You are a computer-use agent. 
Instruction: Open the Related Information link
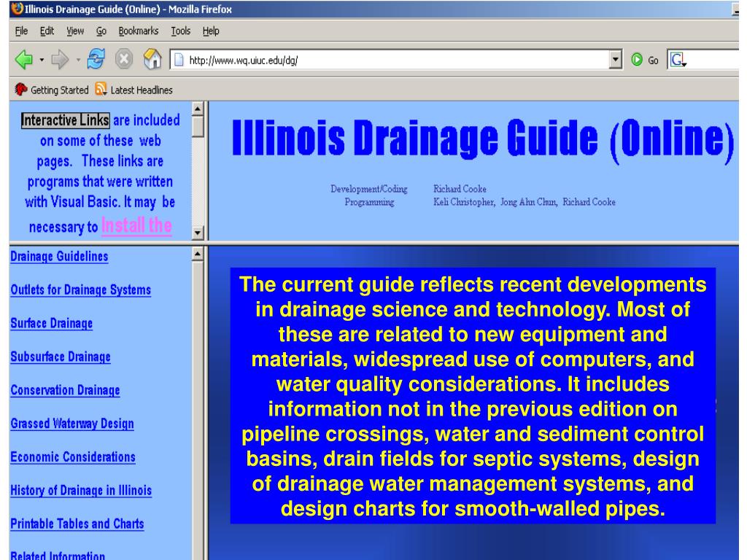58,555
